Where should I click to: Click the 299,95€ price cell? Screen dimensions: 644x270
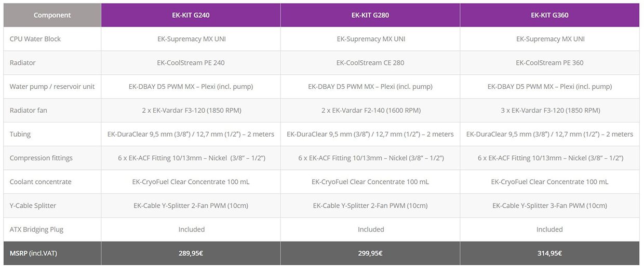[x=370, y=253]
